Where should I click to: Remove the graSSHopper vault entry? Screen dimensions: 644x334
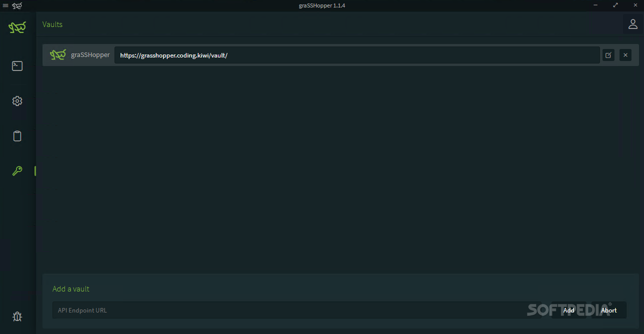tap(625, 55)
